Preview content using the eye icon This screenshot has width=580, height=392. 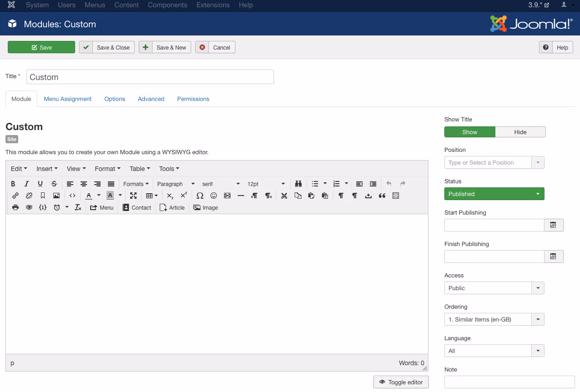[x=29, y=207]
